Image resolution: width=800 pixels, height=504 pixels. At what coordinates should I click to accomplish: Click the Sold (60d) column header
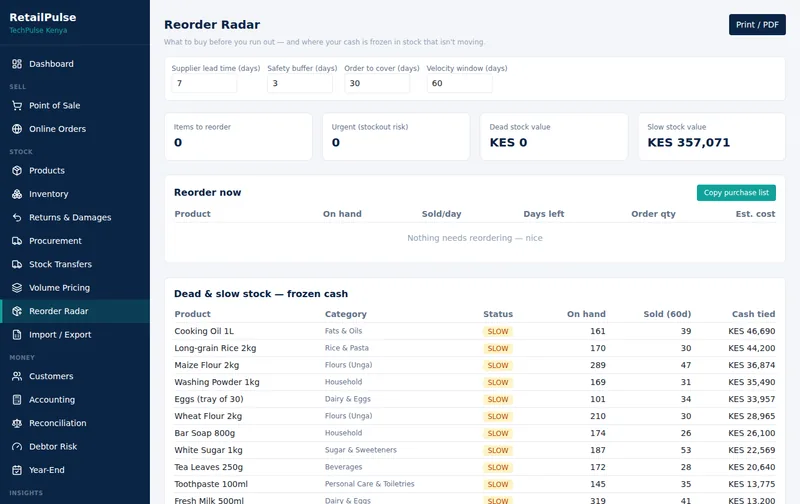point(667,314)
